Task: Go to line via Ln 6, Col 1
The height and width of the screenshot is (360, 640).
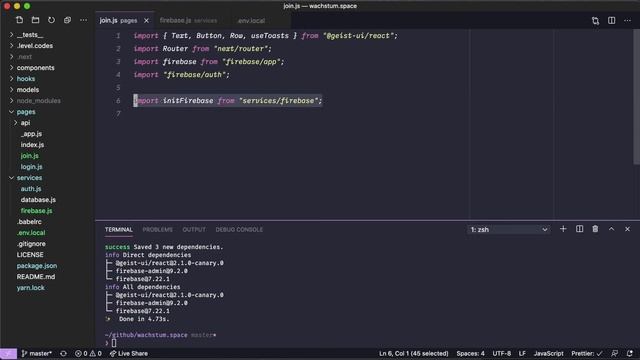Action: (x=413, y=353)
